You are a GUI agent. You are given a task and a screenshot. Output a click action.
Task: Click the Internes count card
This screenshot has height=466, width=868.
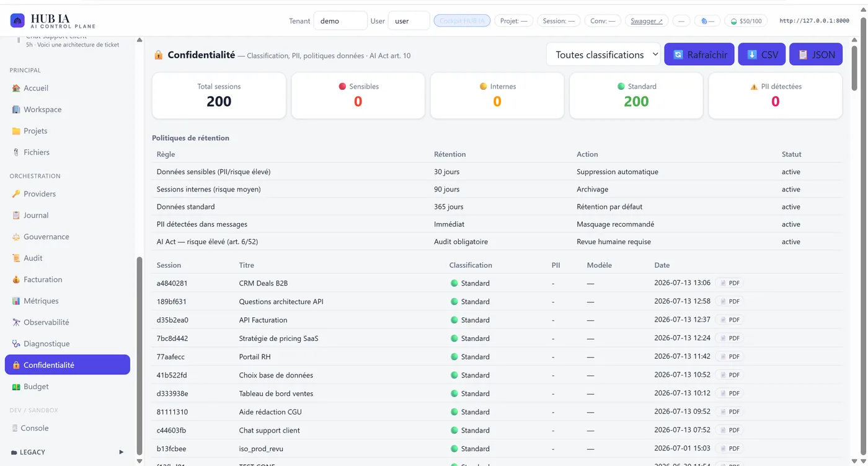497,95
